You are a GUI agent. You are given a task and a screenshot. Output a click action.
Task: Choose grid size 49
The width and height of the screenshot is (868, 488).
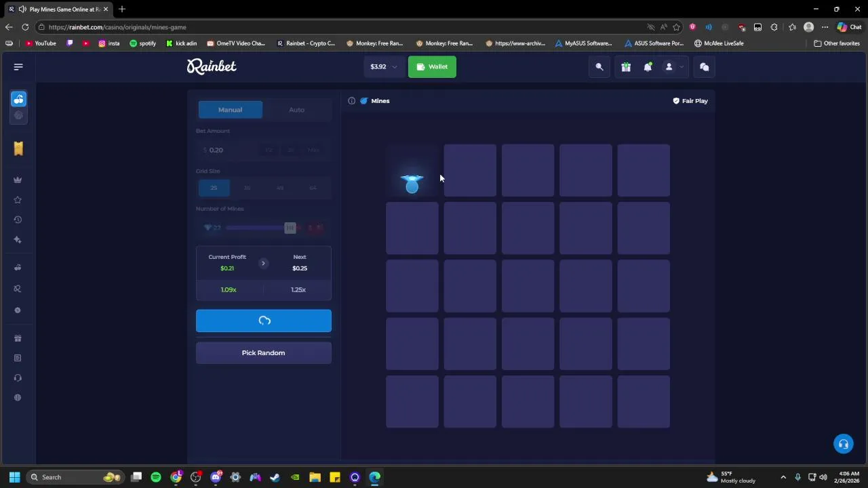(279, 188)
